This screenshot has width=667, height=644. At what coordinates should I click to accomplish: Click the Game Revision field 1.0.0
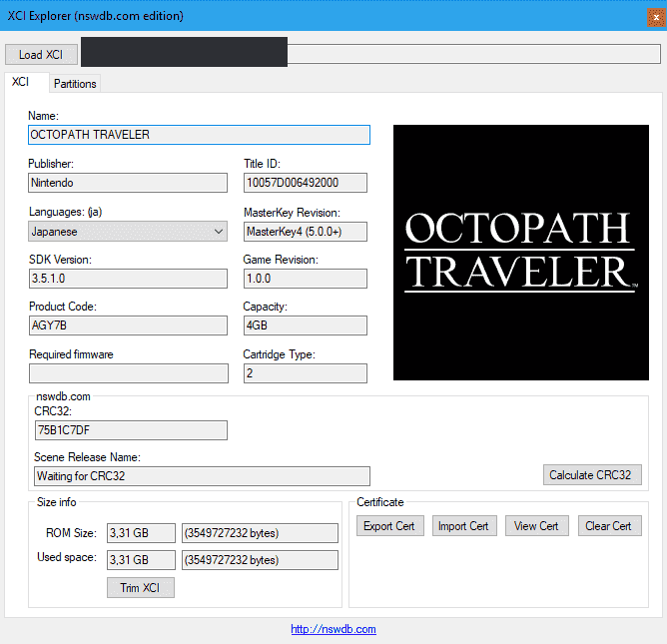305,279
